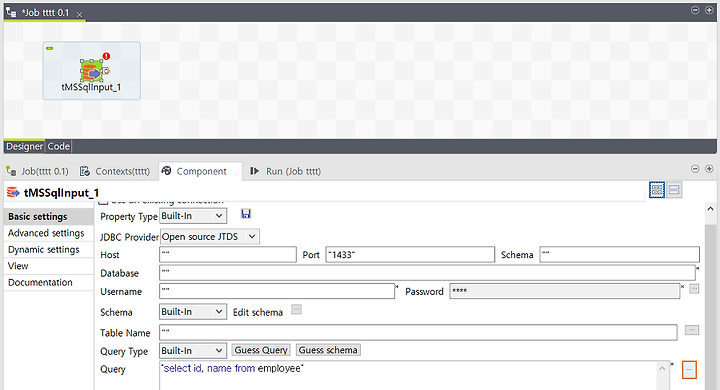Select the tMSSqlInput_1 component icon on canvas

coord(92,71)
